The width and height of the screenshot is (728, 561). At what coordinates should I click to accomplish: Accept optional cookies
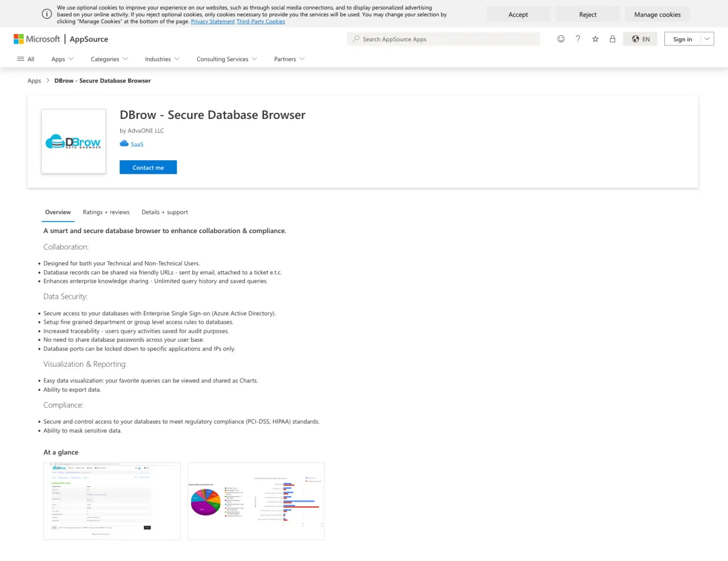pyautogui.click(x=518, y=15)
